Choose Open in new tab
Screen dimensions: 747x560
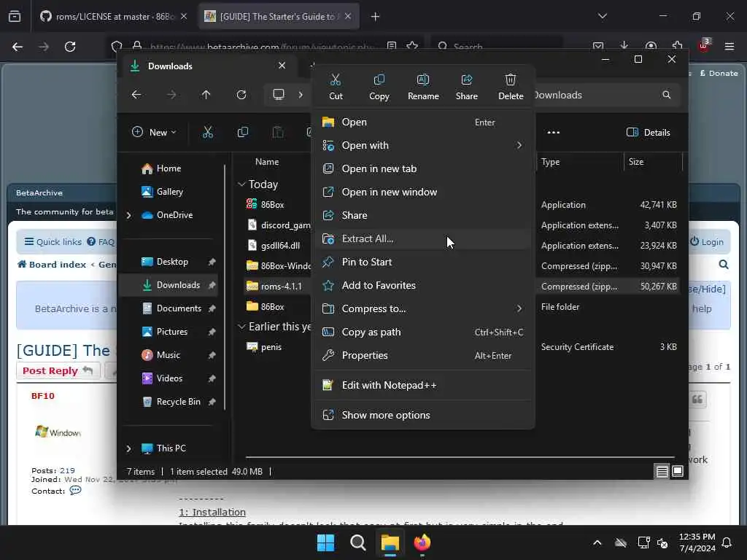422,168
